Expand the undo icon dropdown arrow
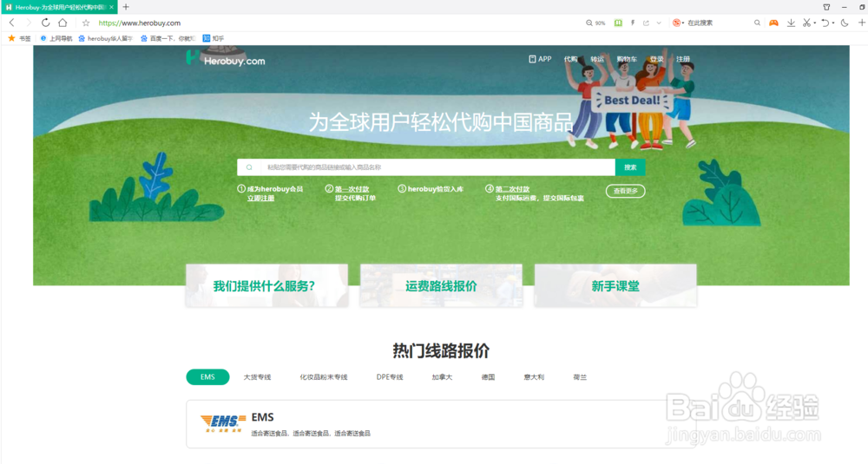868x464 pixels. (x=832, y=23)
